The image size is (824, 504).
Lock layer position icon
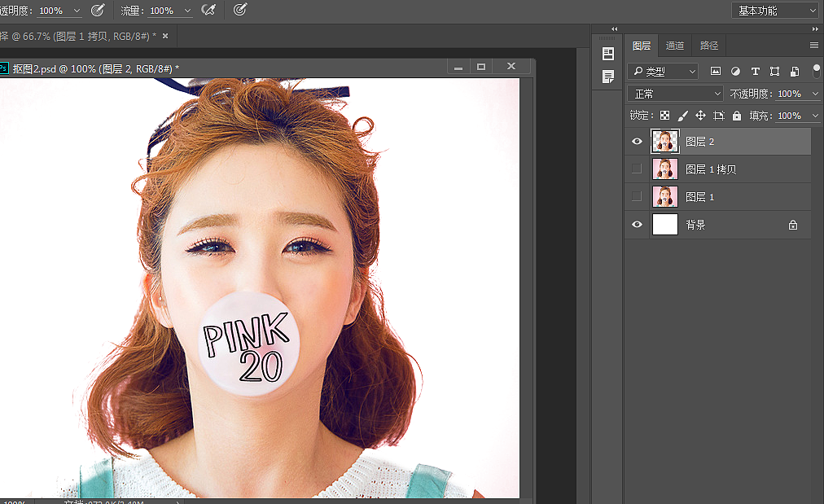(x=700, y=116)
